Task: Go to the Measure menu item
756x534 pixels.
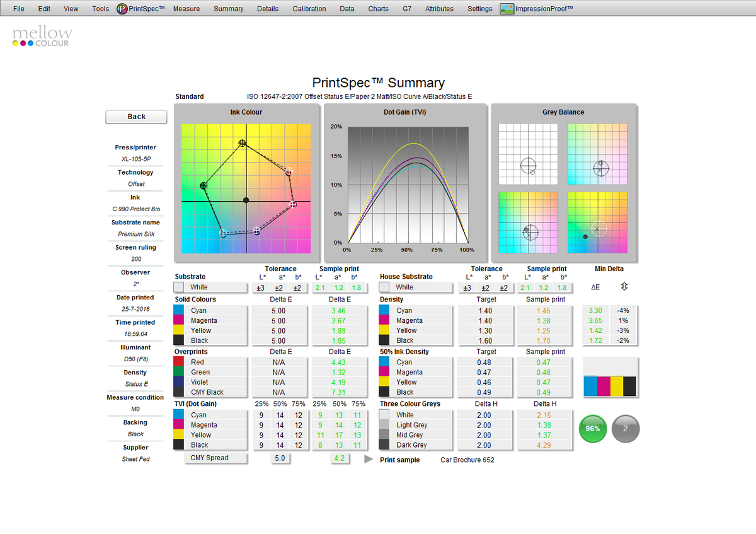Action: click(x=186, y=9)
